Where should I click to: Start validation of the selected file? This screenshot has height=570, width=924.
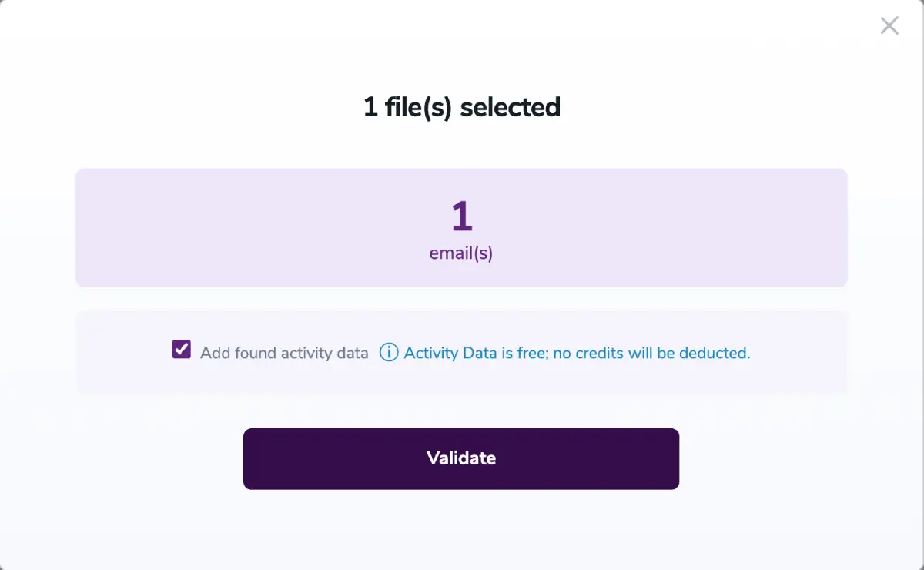[x=461, y=458]
